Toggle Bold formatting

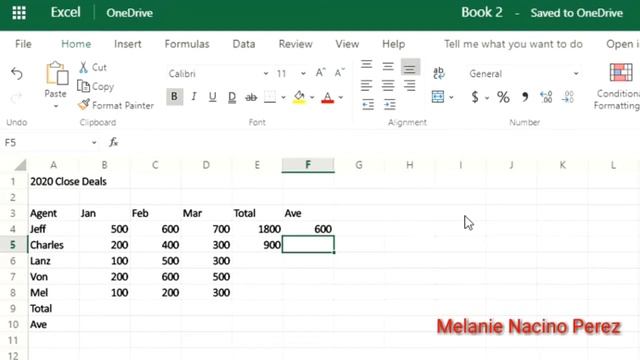(174, 97)
